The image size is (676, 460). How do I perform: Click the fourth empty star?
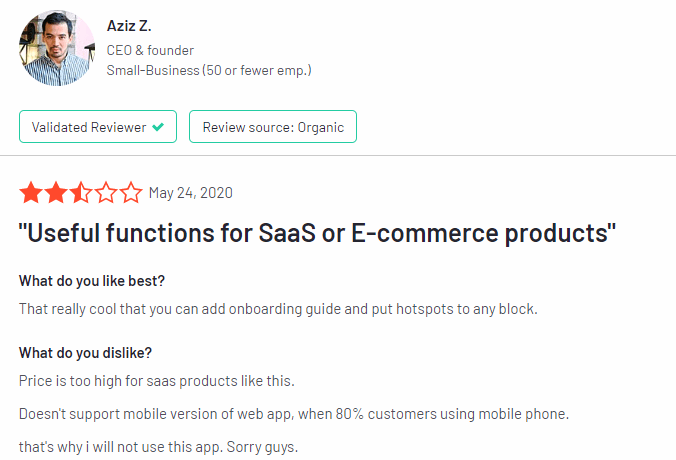coord(106,193)
